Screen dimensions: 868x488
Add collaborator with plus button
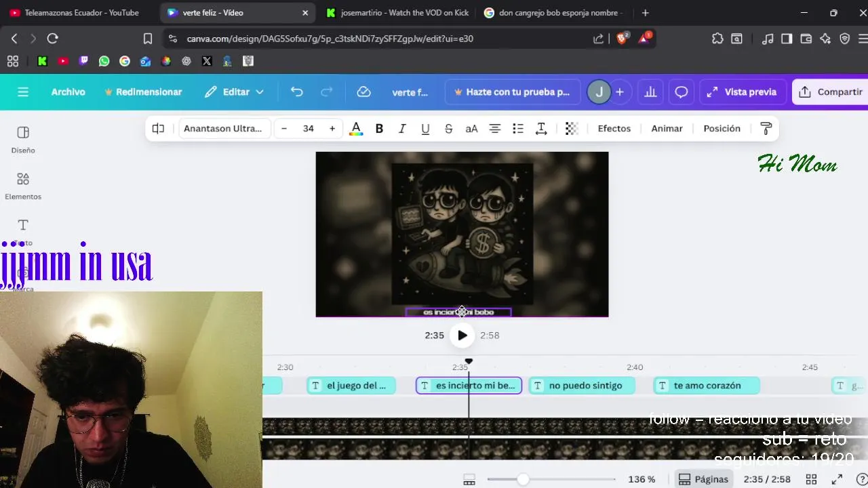pos(620,92)
